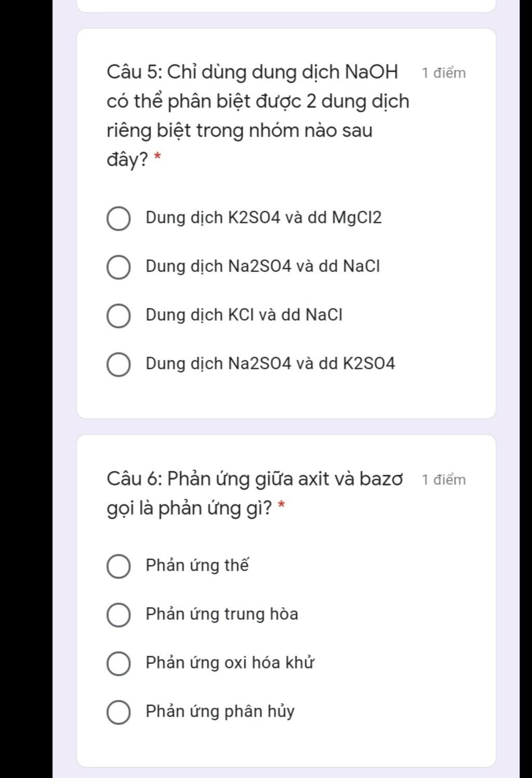The width and height of the screenshot is (532, 778).
Task: Select the Phản ứng phân hủy radio button
Action: (118, 713)
